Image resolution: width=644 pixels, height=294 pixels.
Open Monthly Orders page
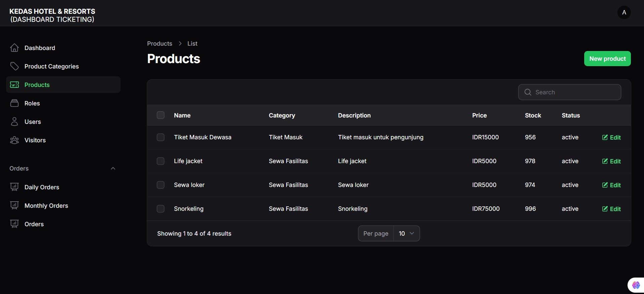pyautogui.click(x=63, y=205)
